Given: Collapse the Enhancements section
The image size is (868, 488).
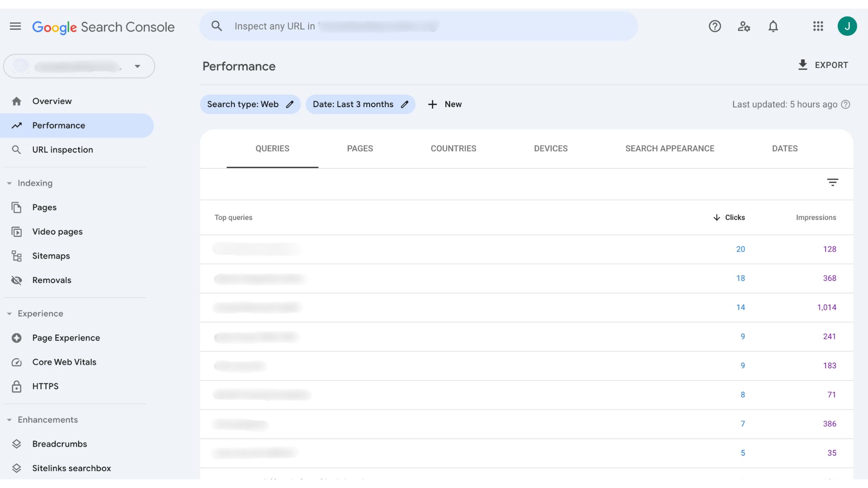Looking at the screenshot, I should point(9,420).
